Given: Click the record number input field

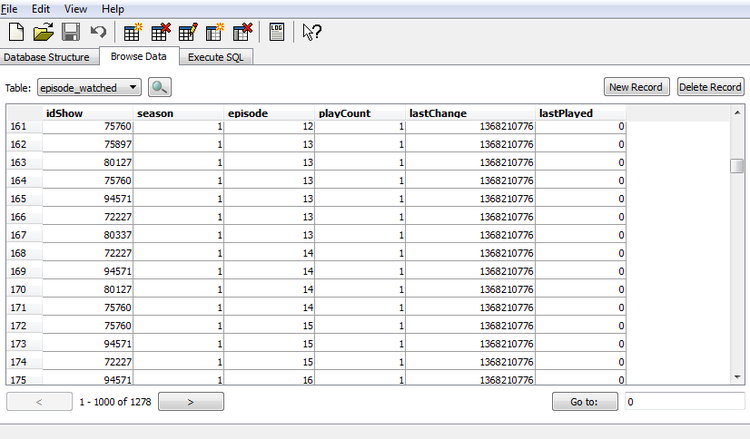Looking at the screenshot, I should tap(683, 402).
